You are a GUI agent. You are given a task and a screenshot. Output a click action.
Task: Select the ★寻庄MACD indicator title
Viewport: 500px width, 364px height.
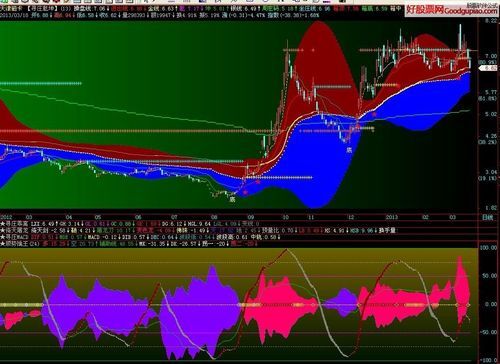tap(15, 237)
